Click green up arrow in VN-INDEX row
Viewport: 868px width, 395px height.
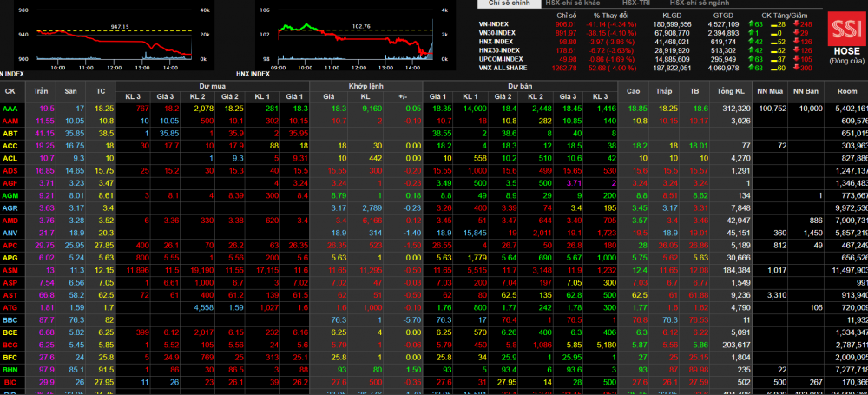pos(752,24)
